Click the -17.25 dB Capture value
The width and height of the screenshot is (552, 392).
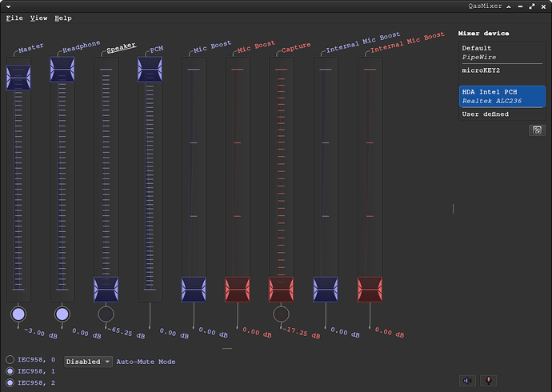[301, 333]
